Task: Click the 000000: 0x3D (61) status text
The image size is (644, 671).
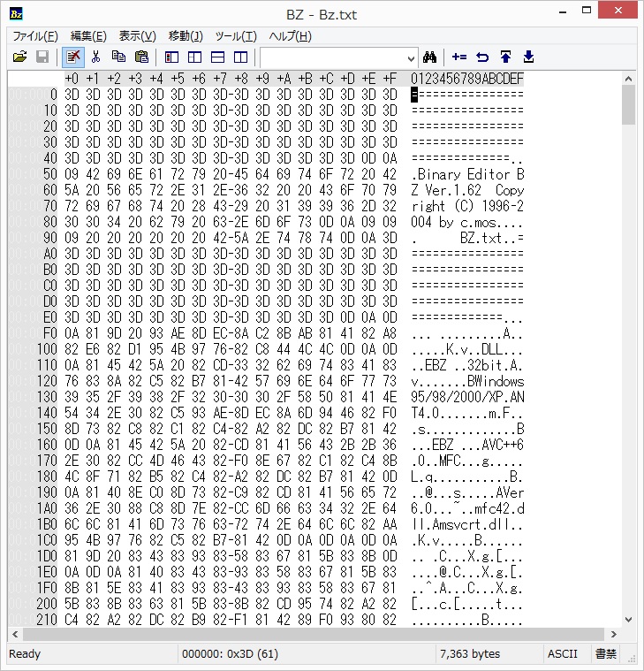Action: [x=230, y=653]
